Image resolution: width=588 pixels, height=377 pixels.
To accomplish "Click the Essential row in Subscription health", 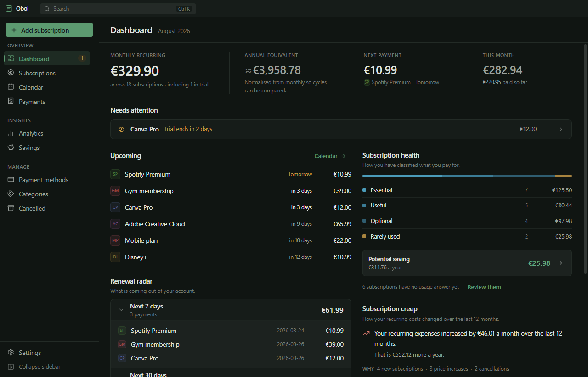I will point(467,190).
